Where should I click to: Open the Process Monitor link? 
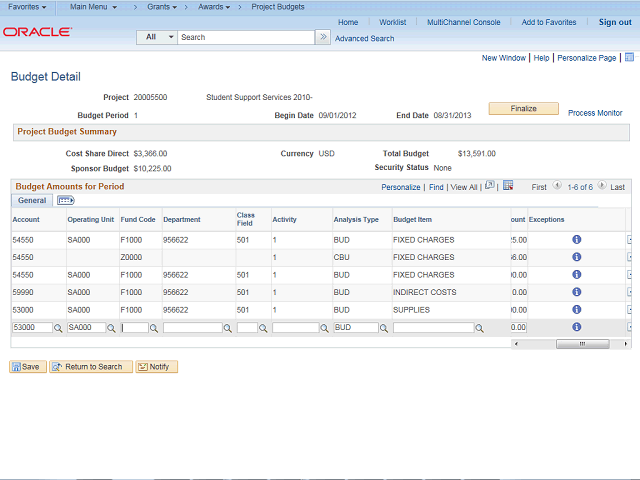pyautogui.click(x=595, y=113)
